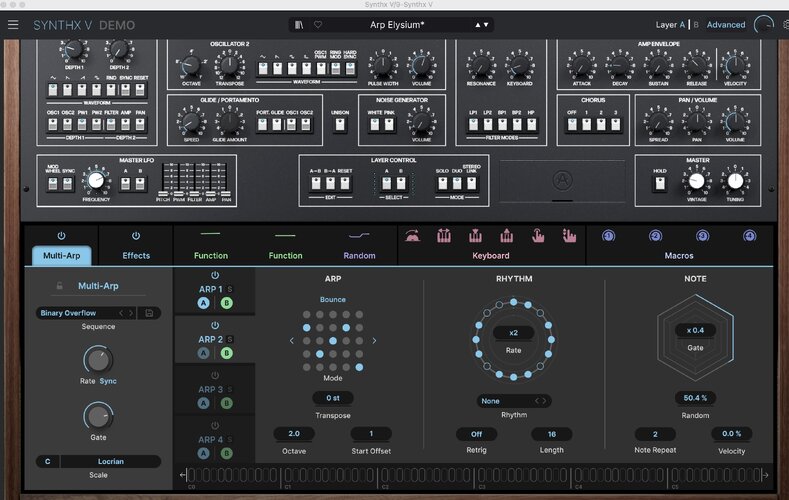Save the sequence with disk icon
Image resolution: width=789 pixels, height=500 pixels.
[149, 313]
